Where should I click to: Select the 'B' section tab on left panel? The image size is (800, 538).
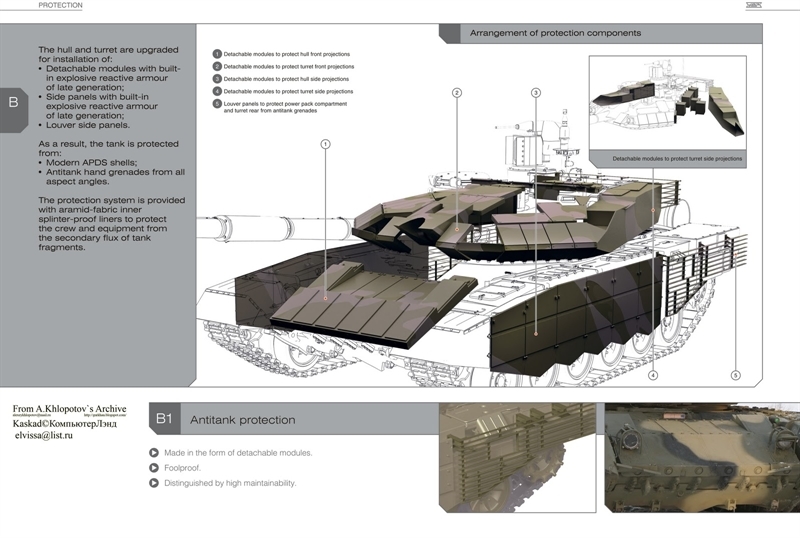[14, 110]
